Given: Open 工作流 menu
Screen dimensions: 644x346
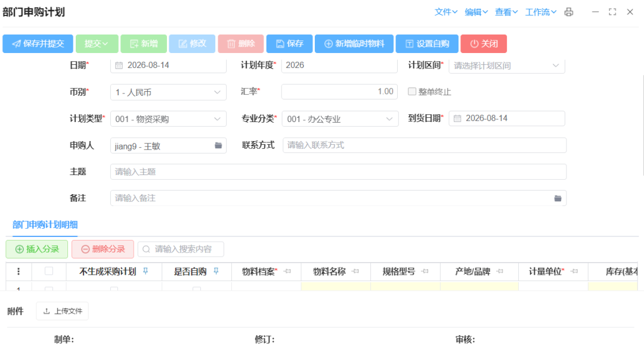Looking at the screenshot, I should pyautogui.click(x=540, y=12).
